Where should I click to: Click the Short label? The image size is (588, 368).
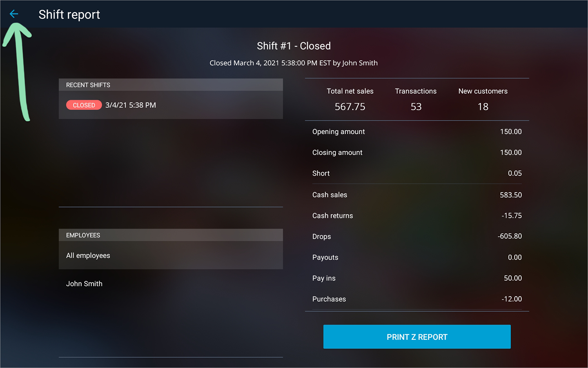pos(321,173)
